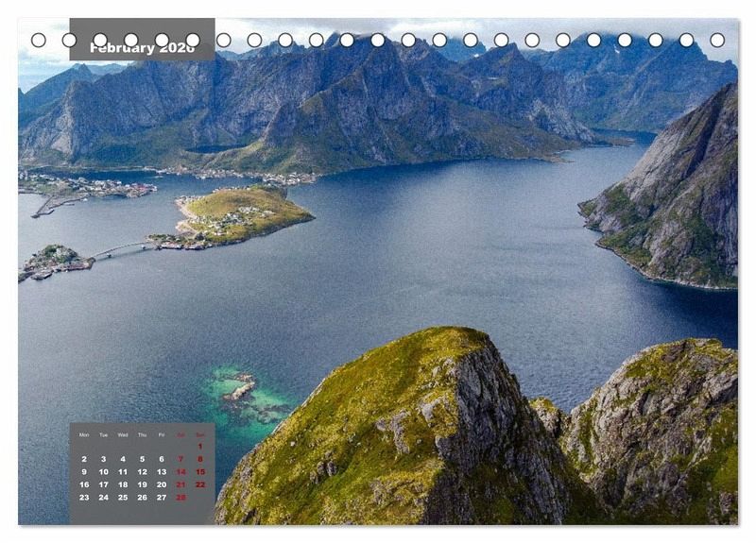Image resolution: width=756 pixels, height=543 pixels.
Task: Select date 25 in the calendar grid
Action: point(123,498)
